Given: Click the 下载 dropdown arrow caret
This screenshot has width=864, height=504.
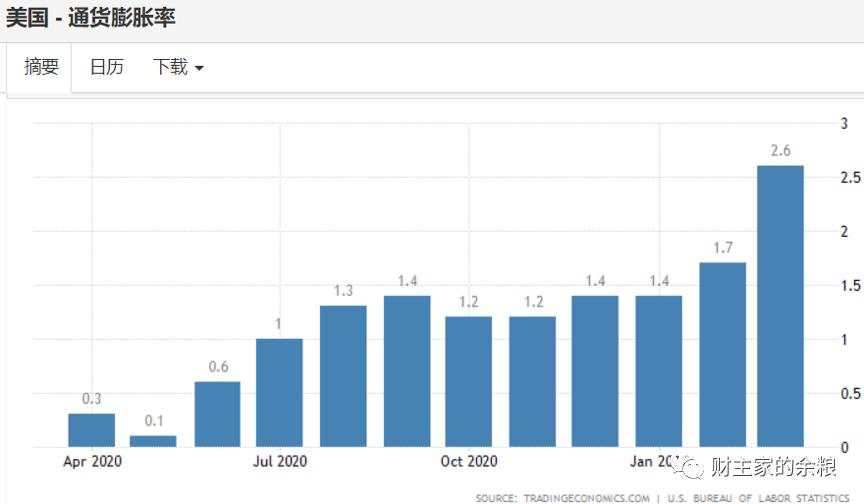Looking at the screenshot, I should [x=199, y=68].
